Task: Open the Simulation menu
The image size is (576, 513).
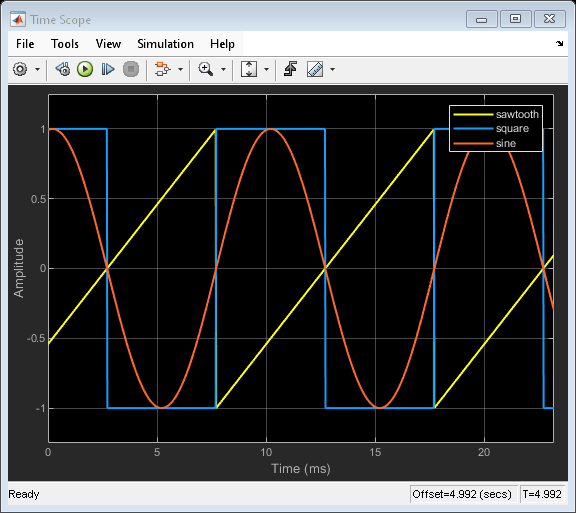Action: pyautogui.click(x=165, y=44)
